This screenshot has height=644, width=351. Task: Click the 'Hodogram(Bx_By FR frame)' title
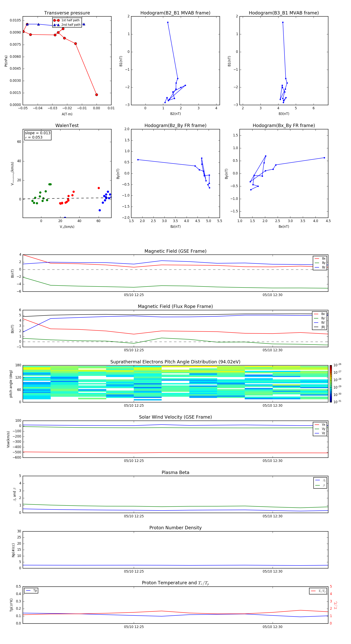tap(284, 125)
